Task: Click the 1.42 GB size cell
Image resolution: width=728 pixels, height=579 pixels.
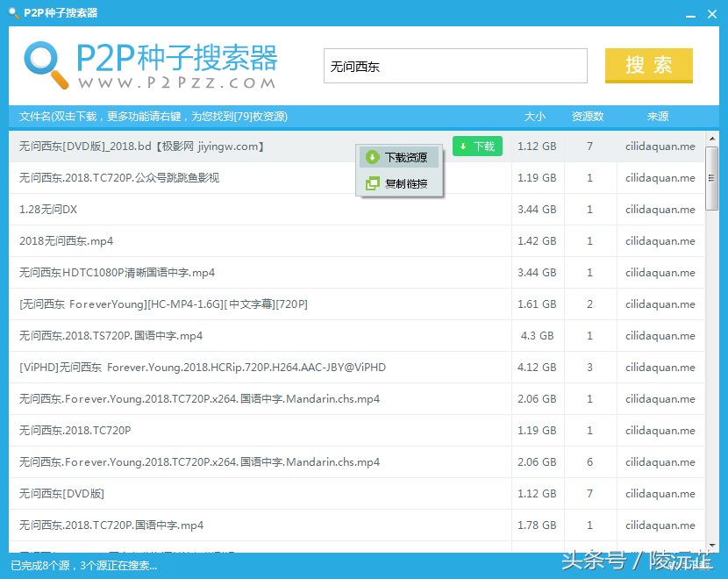Action: coord(537,241)
